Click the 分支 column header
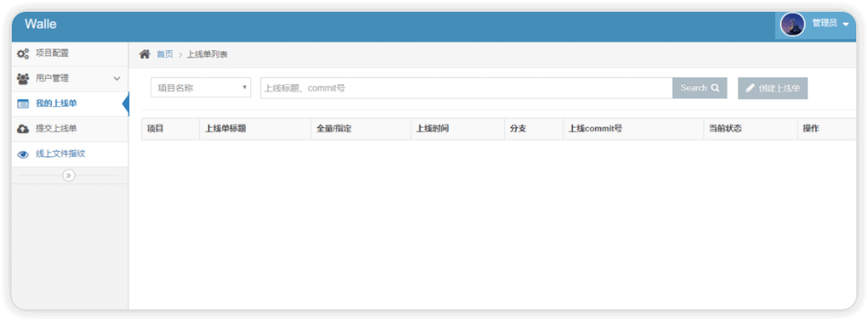 [534, 128]
